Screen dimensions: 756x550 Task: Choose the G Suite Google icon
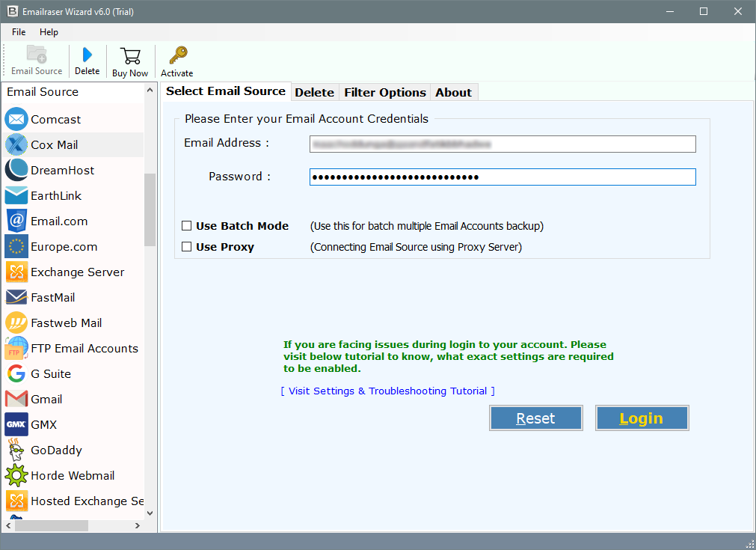coord(16,374)
